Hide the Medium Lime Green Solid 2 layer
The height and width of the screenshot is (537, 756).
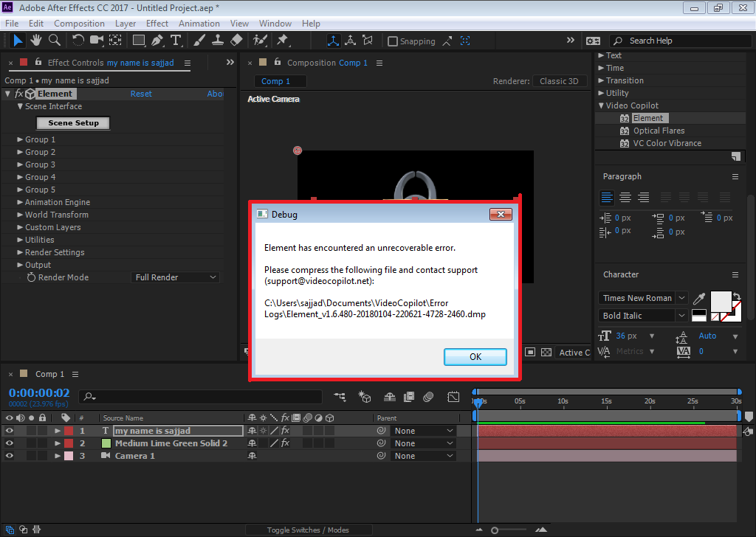pyautogui.click(x=9, y=443)
